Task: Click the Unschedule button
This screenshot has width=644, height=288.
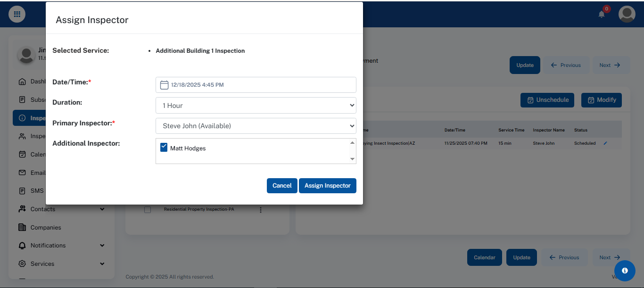Action: 547,100
